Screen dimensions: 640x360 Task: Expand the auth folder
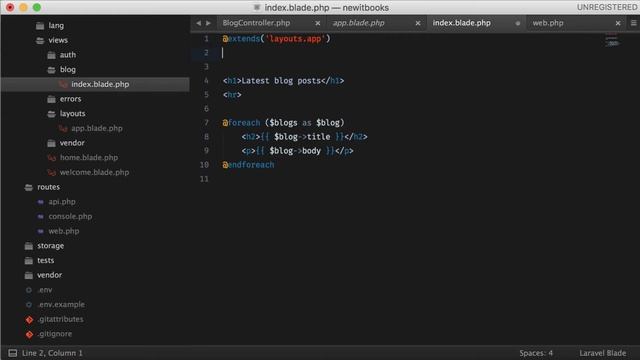[68, 55]
